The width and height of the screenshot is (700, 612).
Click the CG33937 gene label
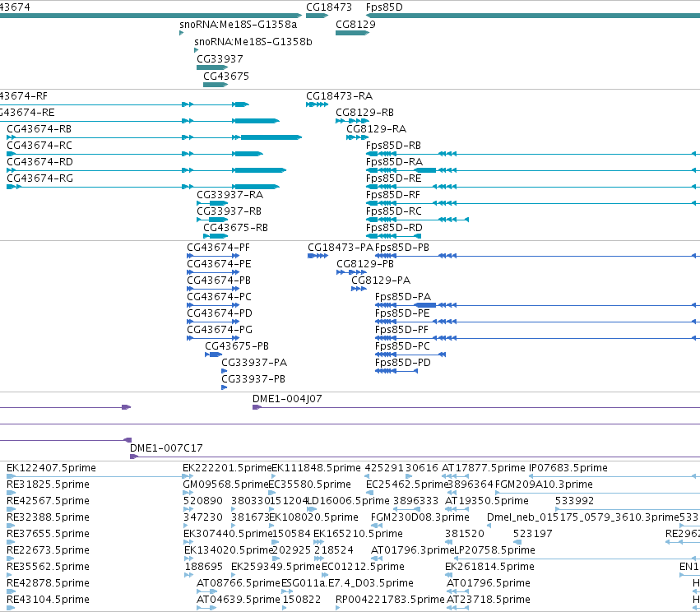(220, 59)
